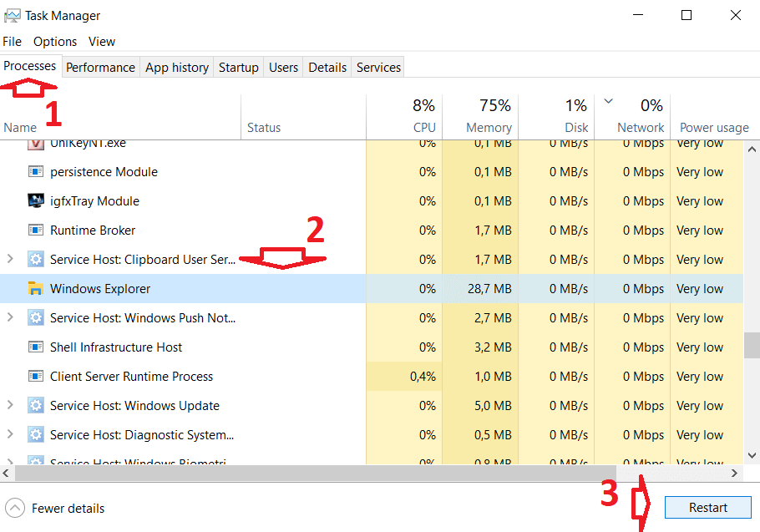760x532 pixels.
Task: Switch to the Services tab
Action: [377, 67]
